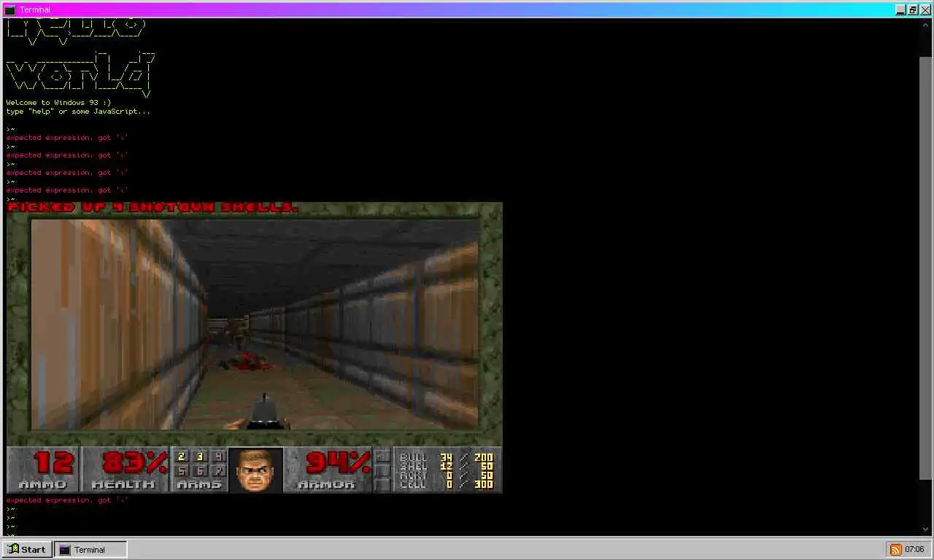Click the Doom marine face in status bar
Image resolution: width=934 pixels, height=560 pixels.
click(x=255, y=470)
